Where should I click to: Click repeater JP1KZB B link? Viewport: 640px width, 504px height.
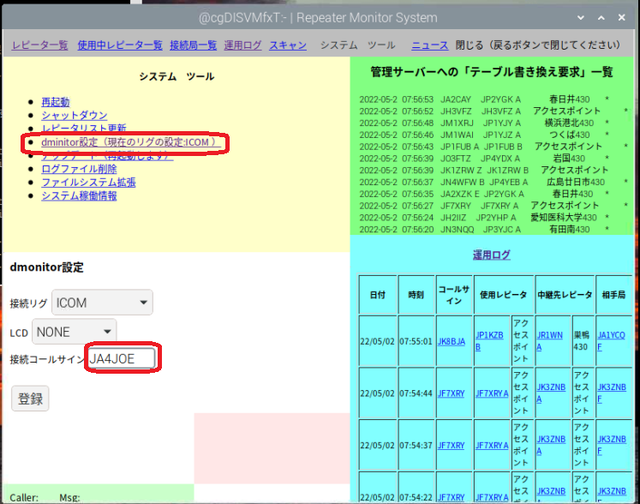tap(489, 341)
